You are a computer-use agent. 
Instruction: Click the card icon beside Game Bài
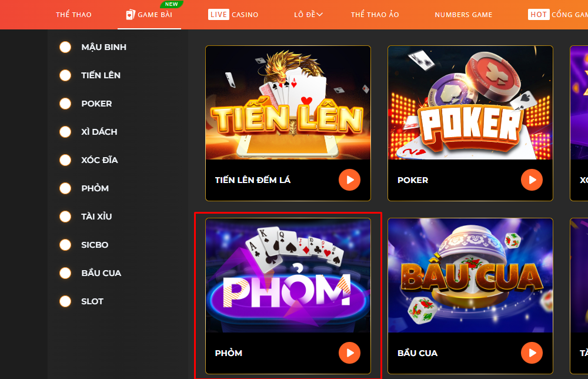[130, 15]
